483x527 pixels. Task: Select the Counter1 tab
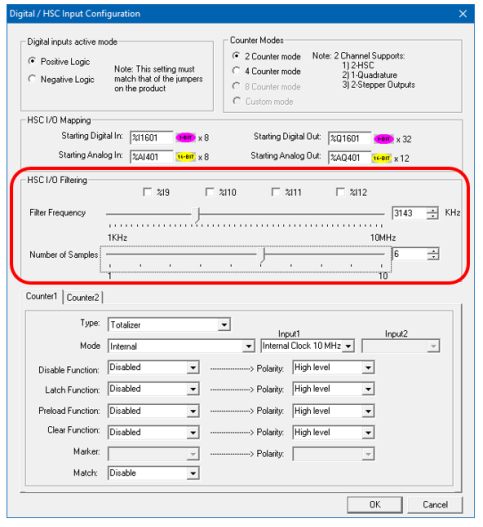42,296
